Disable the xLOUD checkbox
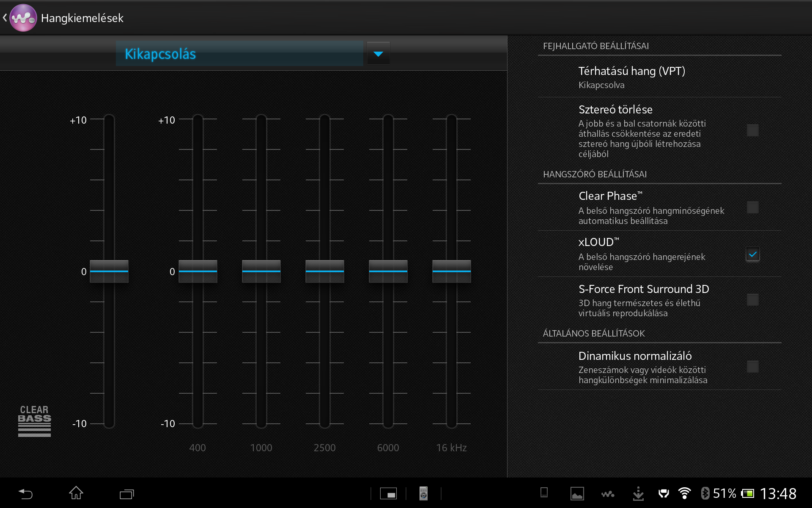Viewport: 812px width, 508px height. pyautogui.click(x=752, y=254)
